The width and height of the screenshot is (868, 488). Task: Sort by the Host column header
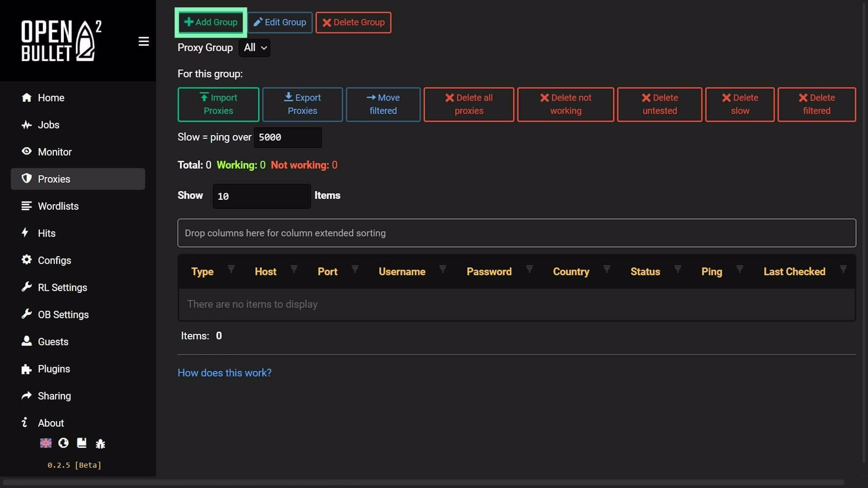pyautogui.click(x=266, y=271)
